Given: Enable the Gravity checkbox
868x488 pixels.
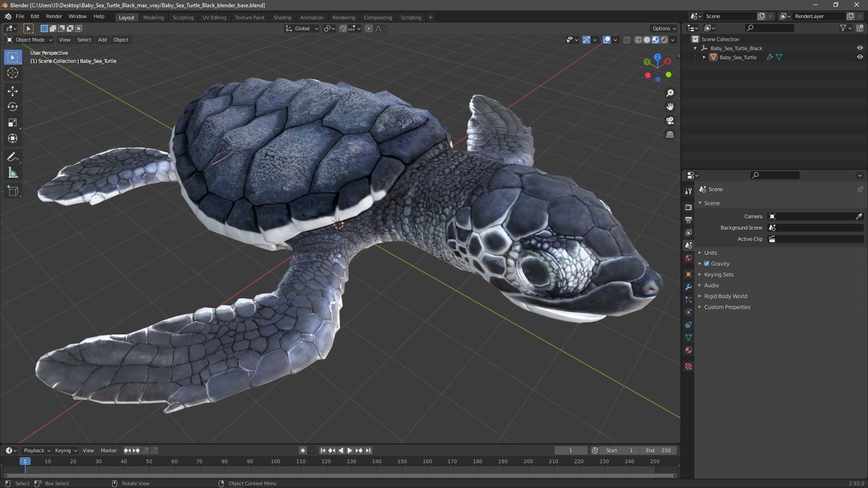Looking at the screenshot, I should tap(707, 263).
